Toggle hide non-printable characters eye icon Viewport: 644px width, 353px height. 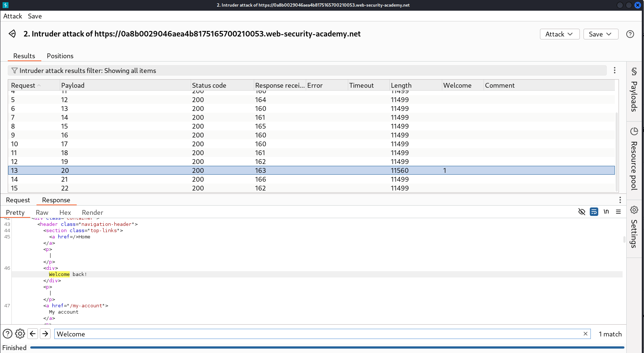[582, 212]
